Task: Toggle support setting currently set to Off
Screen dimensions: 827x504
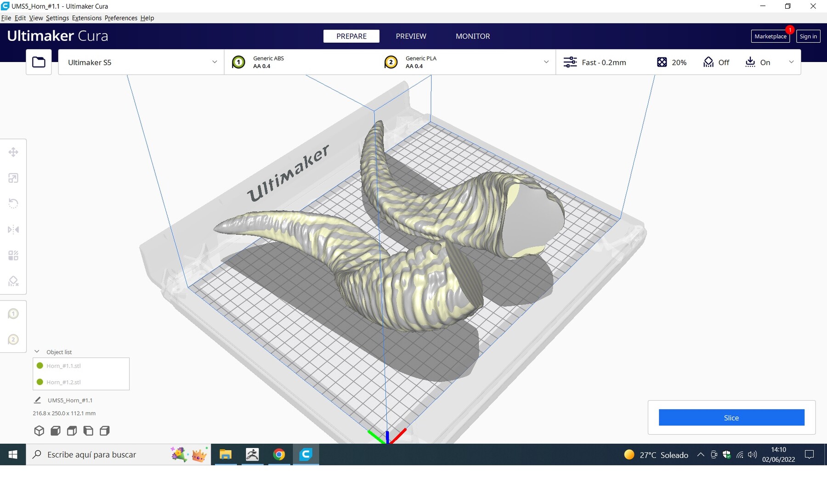Action: click(716, 62)
